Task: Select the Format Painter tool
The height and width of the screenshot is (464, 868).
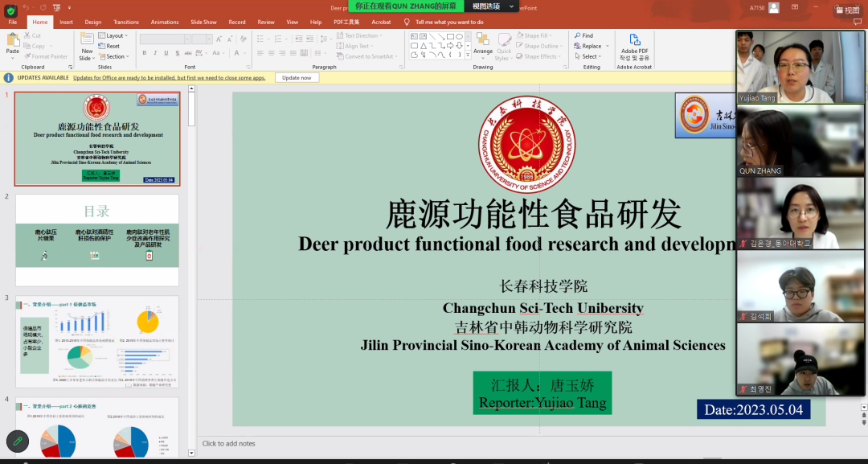Action: click(x=47, y=56)
